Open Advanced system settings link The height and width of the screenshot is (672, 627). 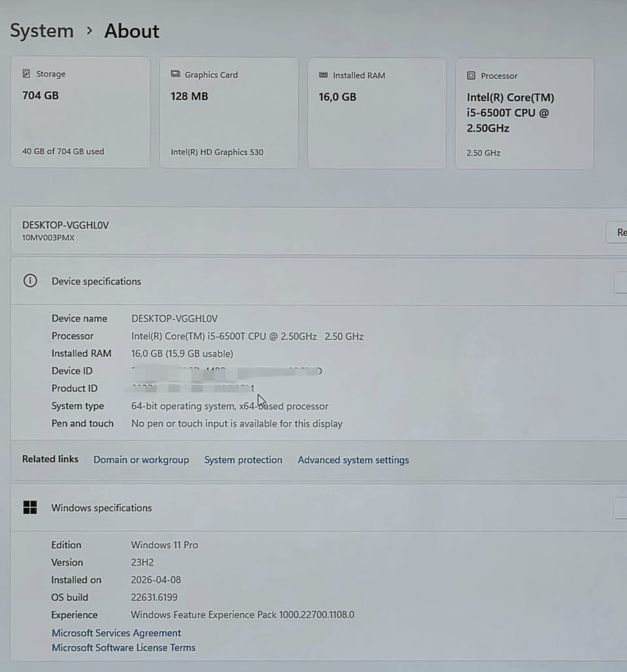[353, 460]
